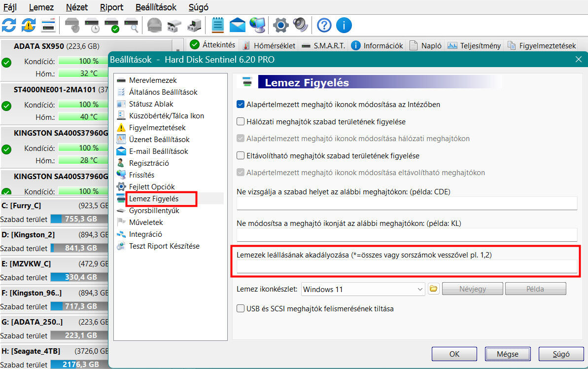Select Teszt Riport Készítése entry
The width and height of the screenshot is (588, 369).
[164, 246]
